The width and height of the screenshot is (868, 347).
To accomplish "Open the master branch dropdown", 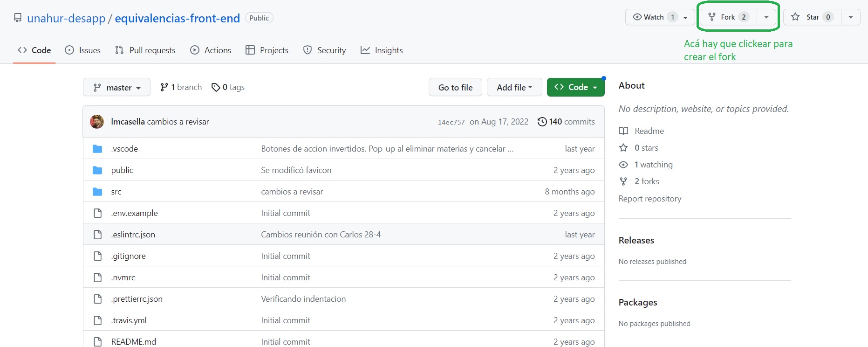I will tap(116, 87).
